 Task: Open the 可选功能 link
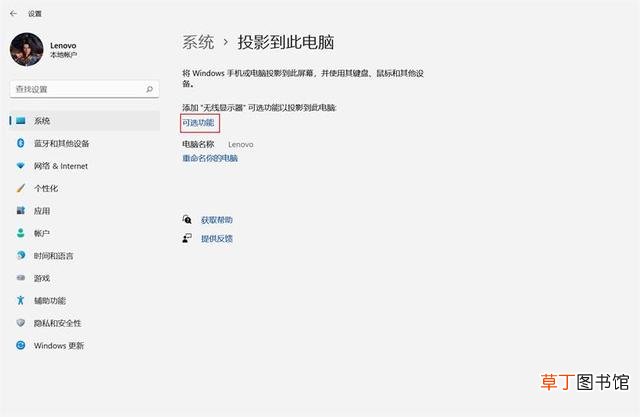(x=198, y=123)
